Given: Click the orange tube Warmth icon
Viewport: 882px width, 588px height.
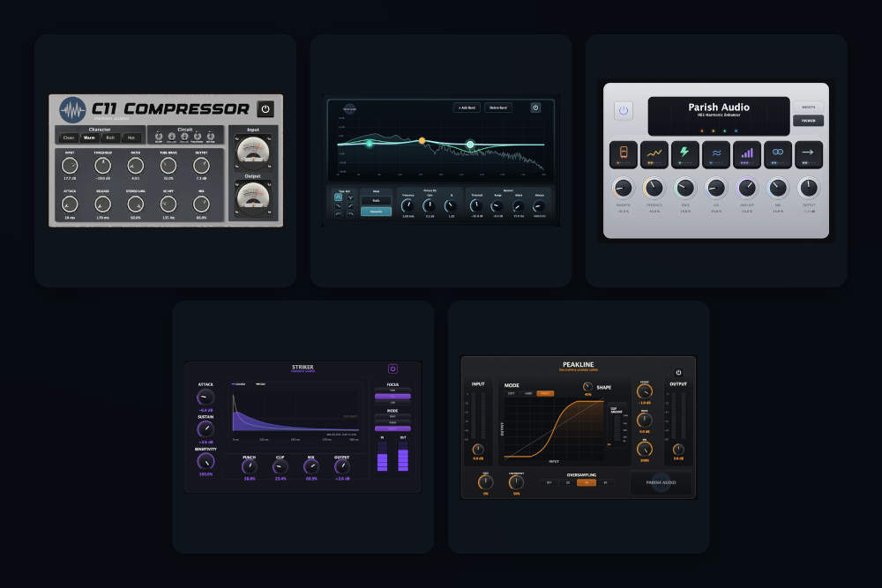Looking at the screenshot, I should (624, 154).
